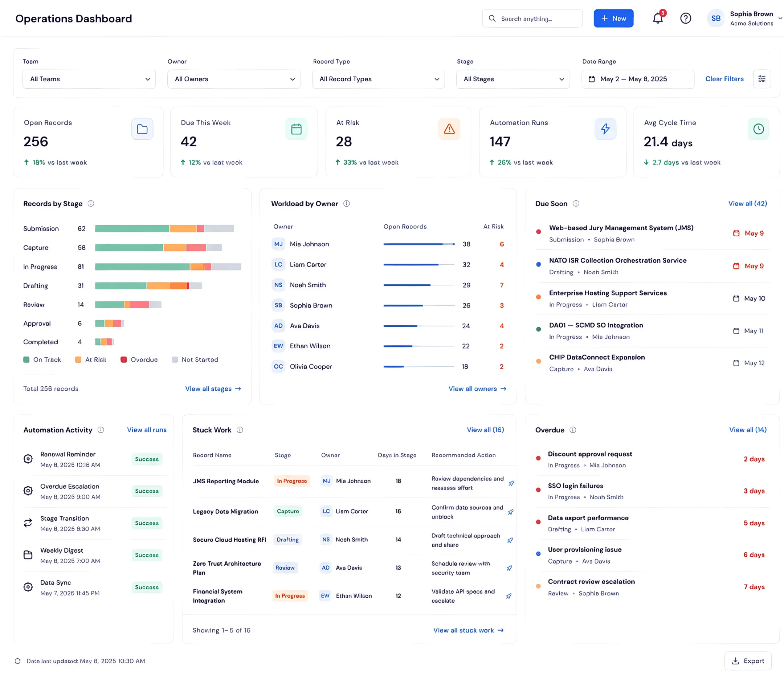
Task: Open advanced filter settings icon
Action: coord(761,79)
